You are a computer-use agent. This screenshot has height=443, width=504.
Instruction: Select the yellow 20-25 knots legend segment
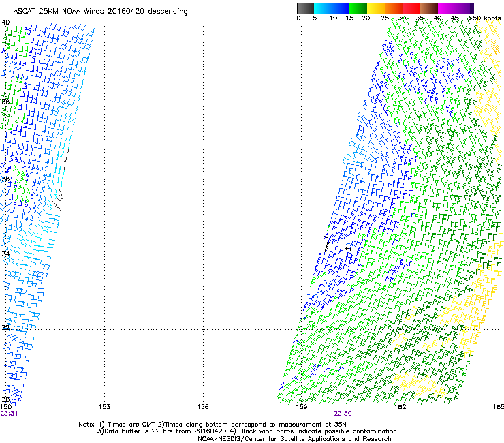[376, 8]
